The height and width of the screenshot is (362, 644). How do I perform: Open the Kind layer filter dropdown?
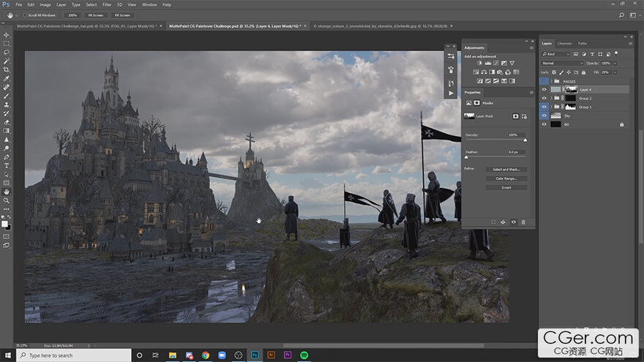click(x=555, y=54)
